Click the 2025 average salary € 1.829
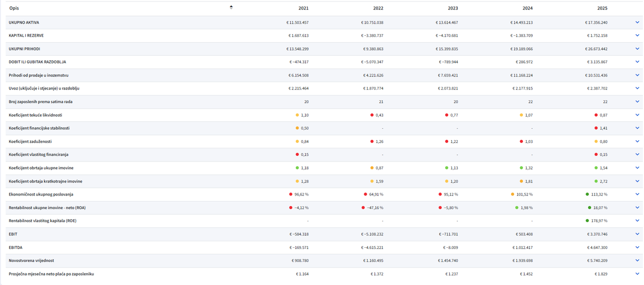 click(601, 274)
